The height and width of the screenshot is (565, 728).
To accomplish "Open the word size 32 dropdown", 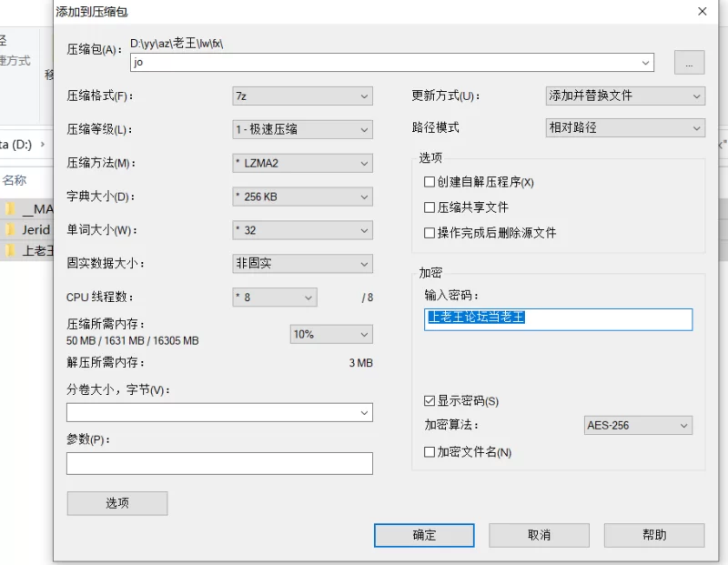I will [x=302, y=230].
